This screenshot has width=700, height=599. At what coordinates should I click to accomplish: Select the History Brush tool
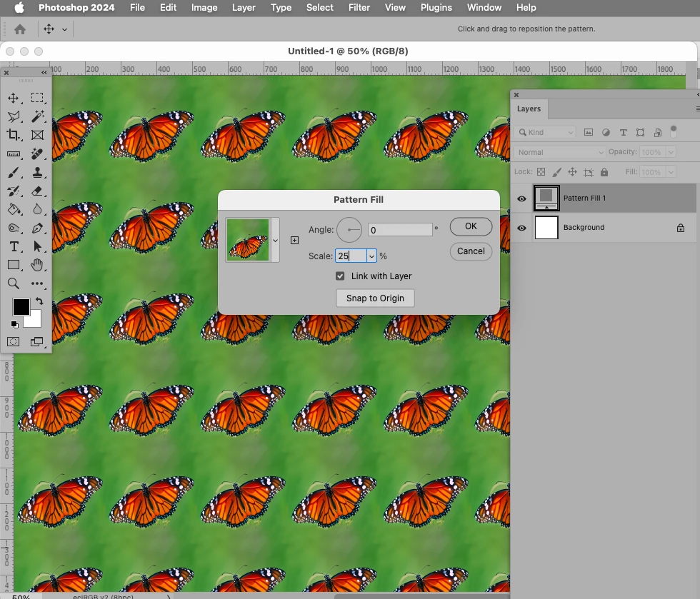[x=14, y=191]
